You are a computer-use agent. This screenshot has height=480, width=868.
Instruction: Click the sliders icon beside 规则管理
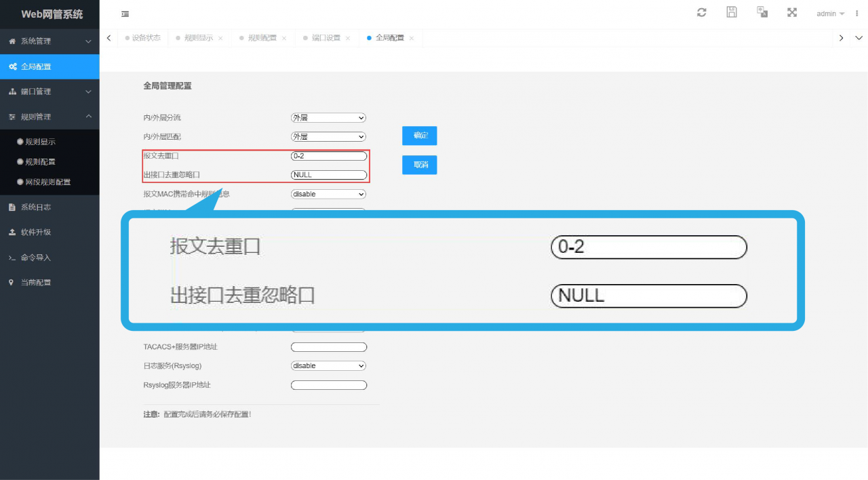coord(12,117)
